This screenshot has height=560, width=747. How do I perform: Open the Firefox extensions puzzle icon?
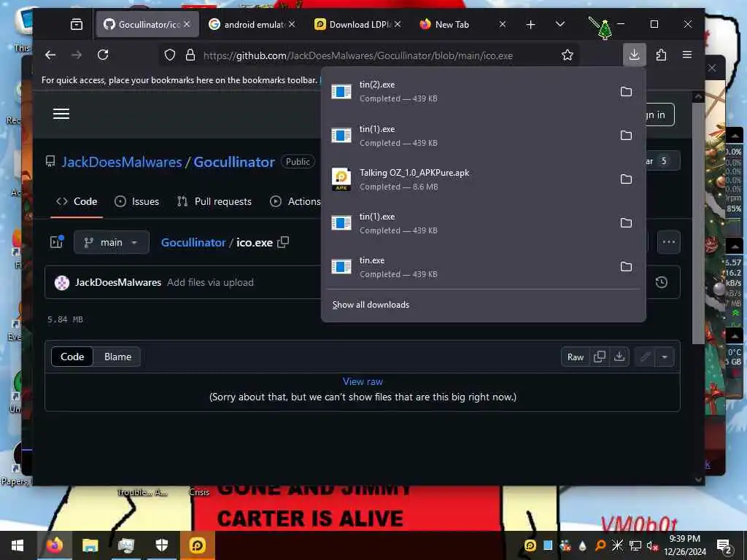pos(661,55)
